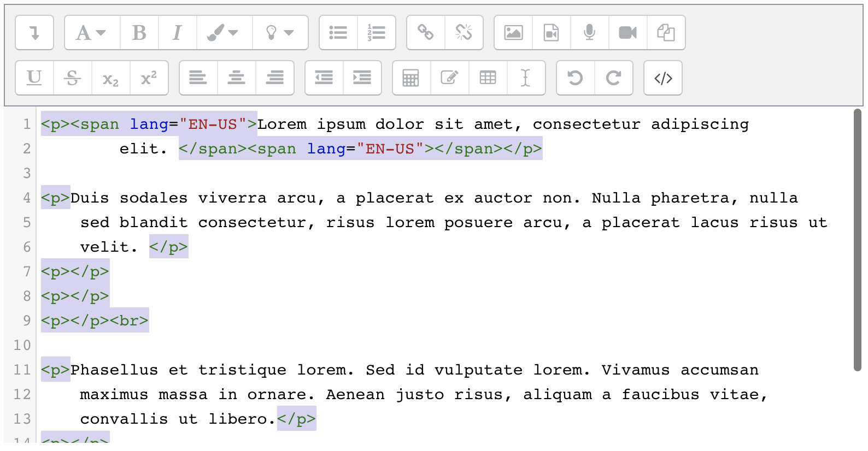
Task: Toggle italic formatting
Action: (x=177, y=33)
